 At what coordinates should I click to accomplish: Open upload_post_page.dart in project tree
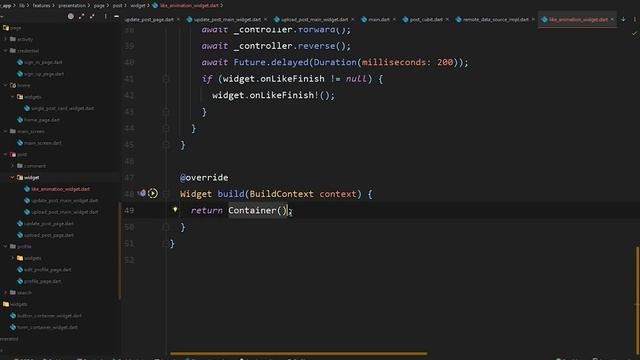click(45, 235)
